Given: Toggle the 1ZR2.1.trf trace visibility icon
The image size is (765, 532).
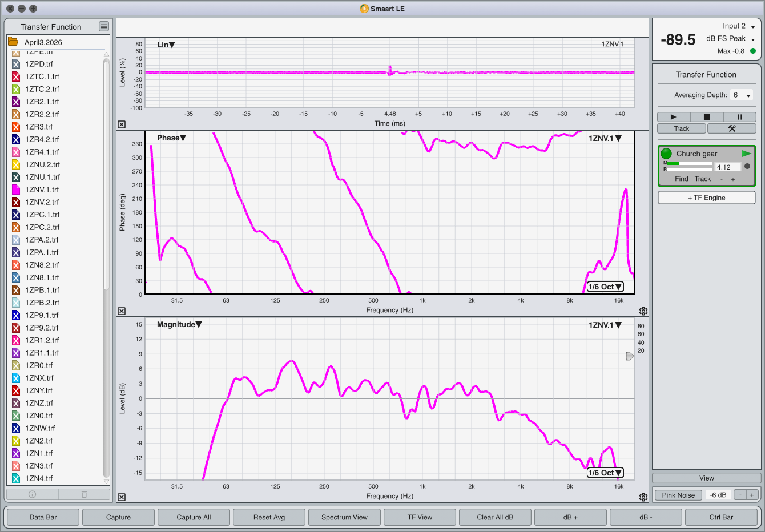Looking at the screenshot, I should (16, 102).
